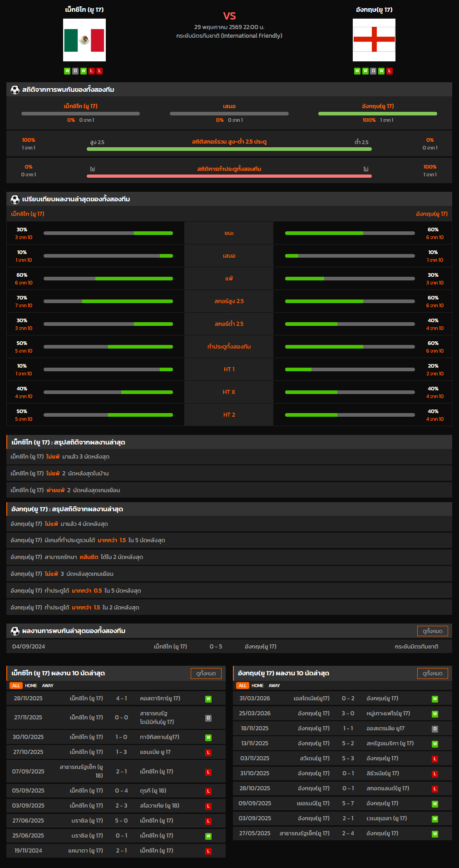
Task: Click L badge for 07/09/2025 Mexico match
Action: click(x=208, y=772)
